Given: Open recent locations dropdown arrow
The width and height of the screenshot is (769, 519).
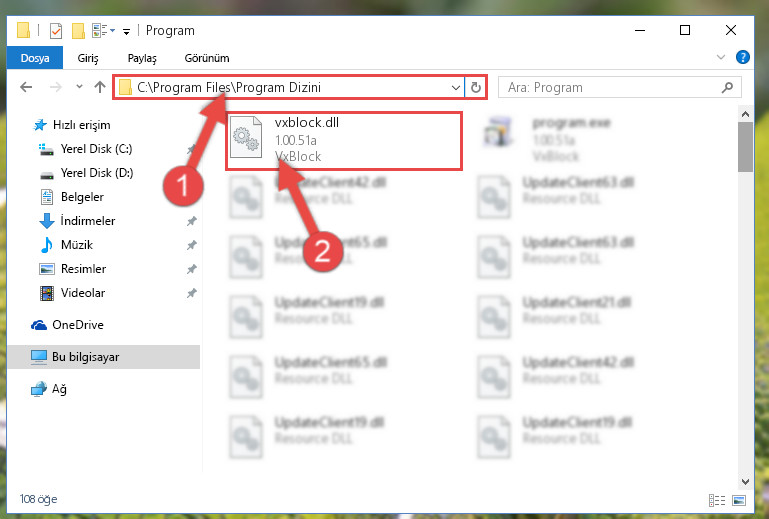Looking at the screenshot, I should [x=79, y=87].
